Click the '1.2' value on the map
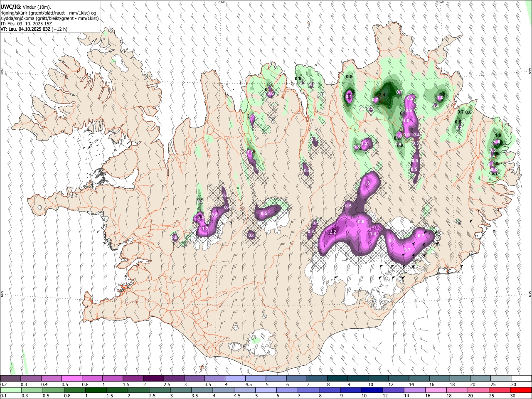This screenshot has height=399, width=532. (365, 143)
